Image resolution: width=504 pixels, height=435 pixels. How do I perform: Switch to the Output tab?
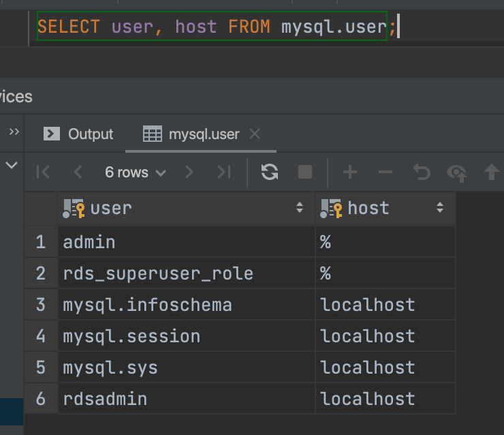tap(78, 134)
